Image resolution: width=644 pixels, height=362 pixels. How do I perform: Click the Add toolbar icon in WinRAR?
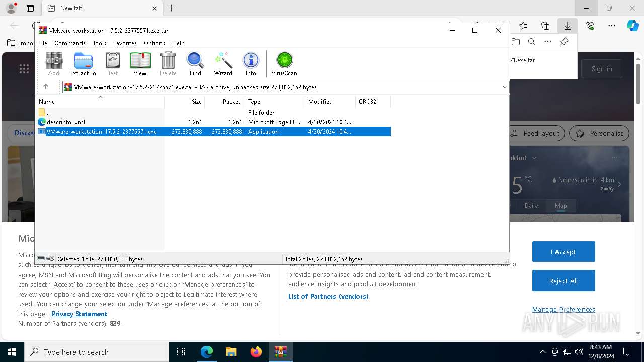(54, 64)
